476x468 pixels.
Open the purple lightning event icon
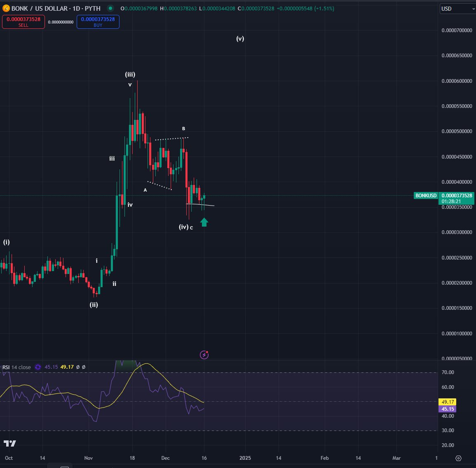click(204, 354)
